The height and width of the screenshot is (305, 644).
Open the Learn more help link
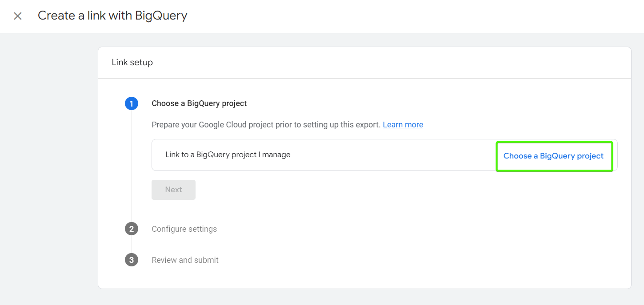pos(403,124)
